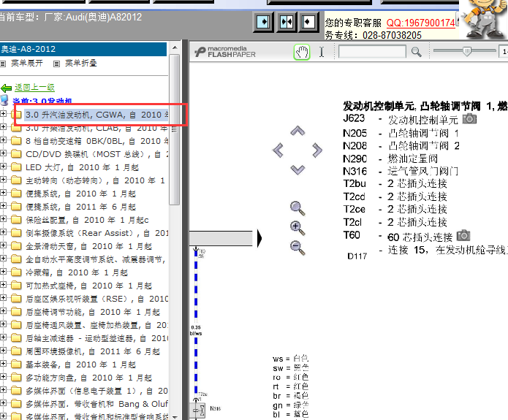Click the 当前:3.0发动机 label
The height and width of the screenshot is (420, 508).
coord(42,101)
